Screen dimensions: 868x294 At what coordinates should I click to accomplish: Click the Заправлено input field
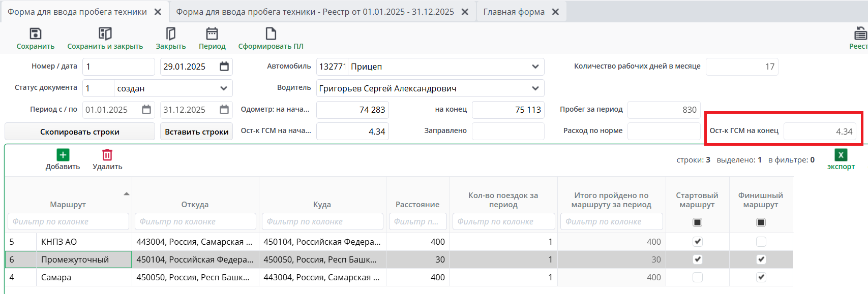pos(507,132)
